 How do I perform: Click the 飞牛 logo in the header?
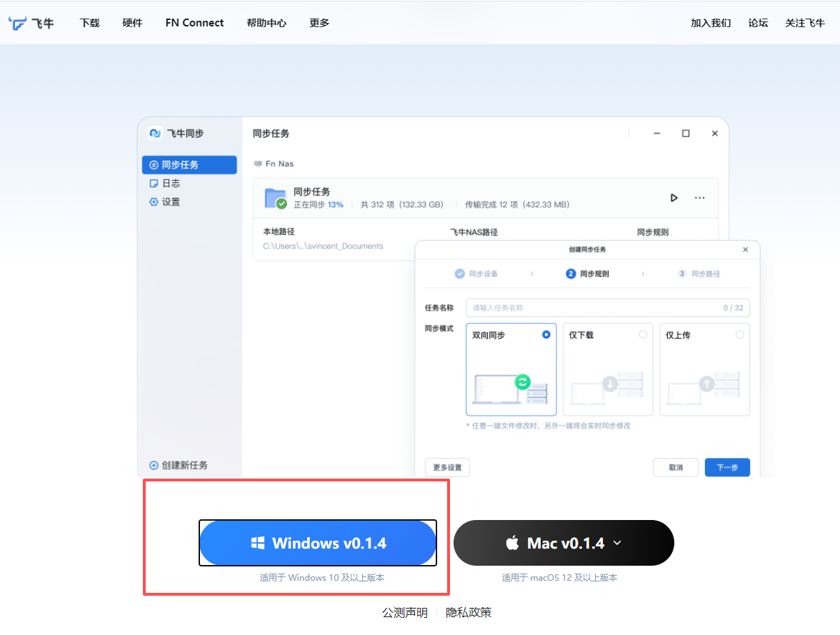point(31,23)
